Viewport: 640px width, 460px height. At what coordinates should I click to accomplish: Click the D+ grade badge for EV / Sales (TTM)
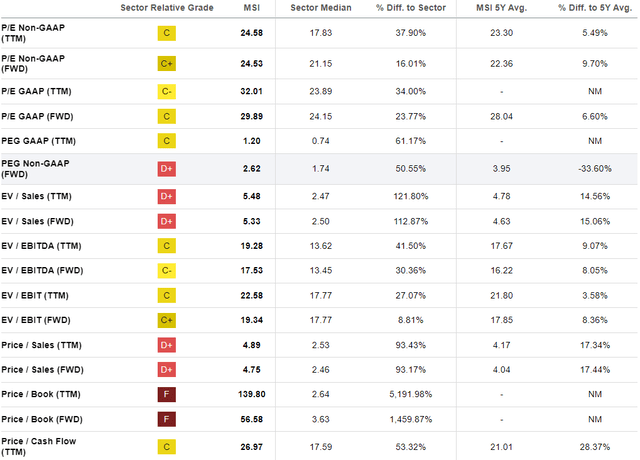coord(167,196)
